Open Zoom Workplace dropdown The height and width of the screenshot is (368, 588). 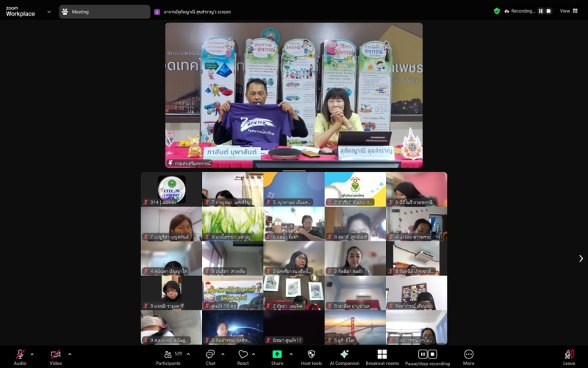tap(49, 12)
